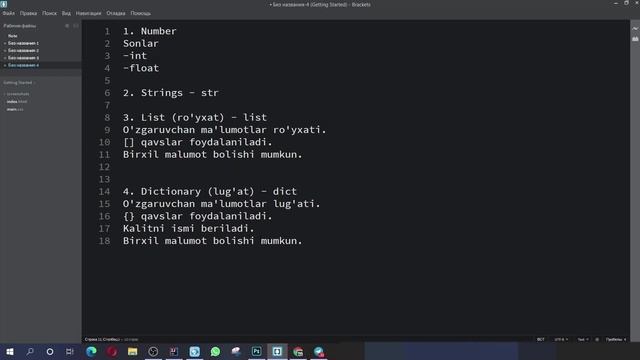Open File Explorer from taskbar
640x360 pixels.
(133, 351)
